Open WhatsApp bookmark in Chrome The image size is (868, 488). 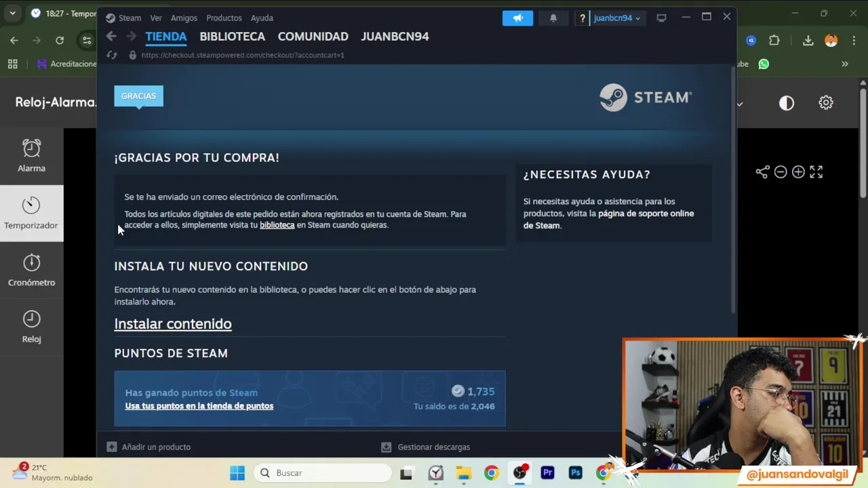click(x=764, y=64)
